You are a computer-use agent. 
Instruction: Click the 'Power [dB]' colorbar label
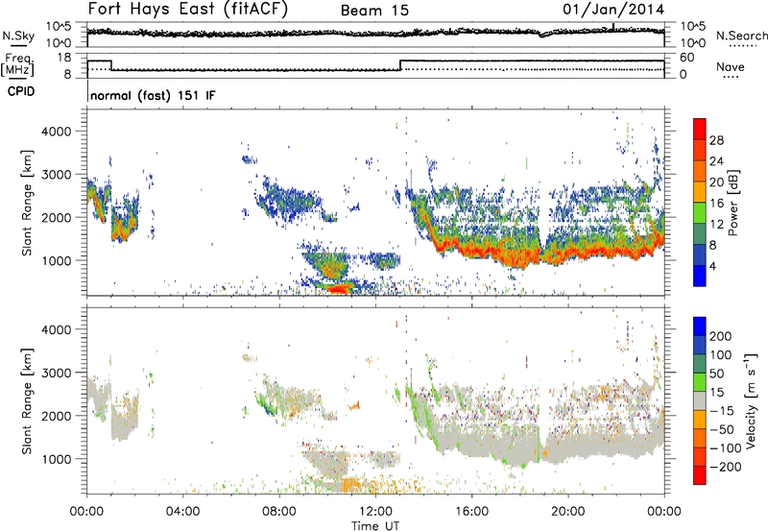click(x=733, y=203)
